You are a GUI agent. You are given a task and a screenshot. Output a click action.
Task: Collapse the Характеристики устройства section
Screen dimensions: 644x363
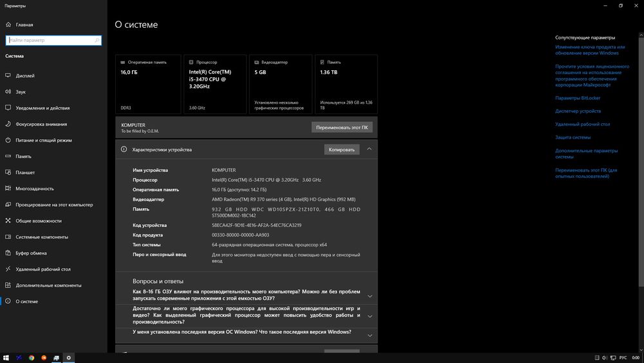pos(369,149)
